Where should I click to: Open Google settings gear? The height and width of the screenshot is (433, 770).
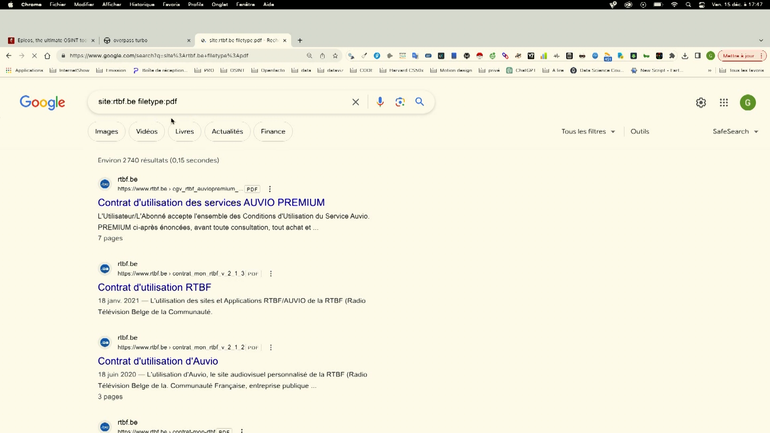(x=701, y=103)
